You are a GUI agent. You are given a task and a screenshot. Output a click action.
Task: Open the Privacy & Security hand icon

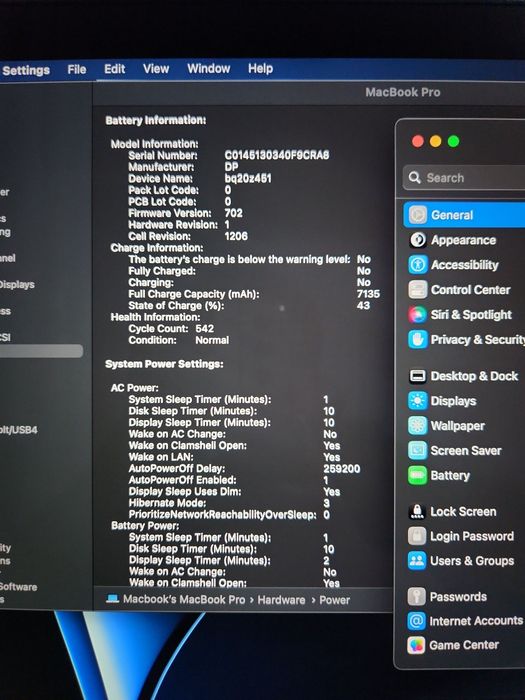tap(418, 340)
